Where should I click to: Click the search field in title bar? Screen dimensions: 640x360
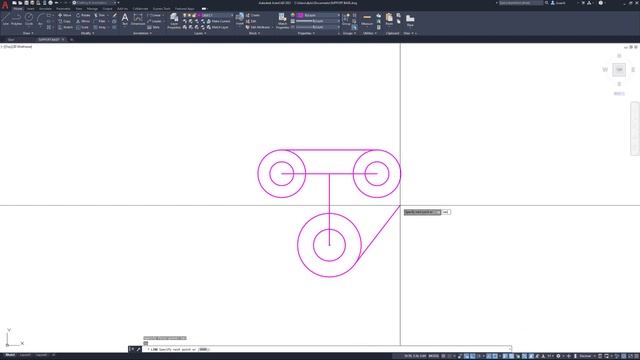coord(521,3)
